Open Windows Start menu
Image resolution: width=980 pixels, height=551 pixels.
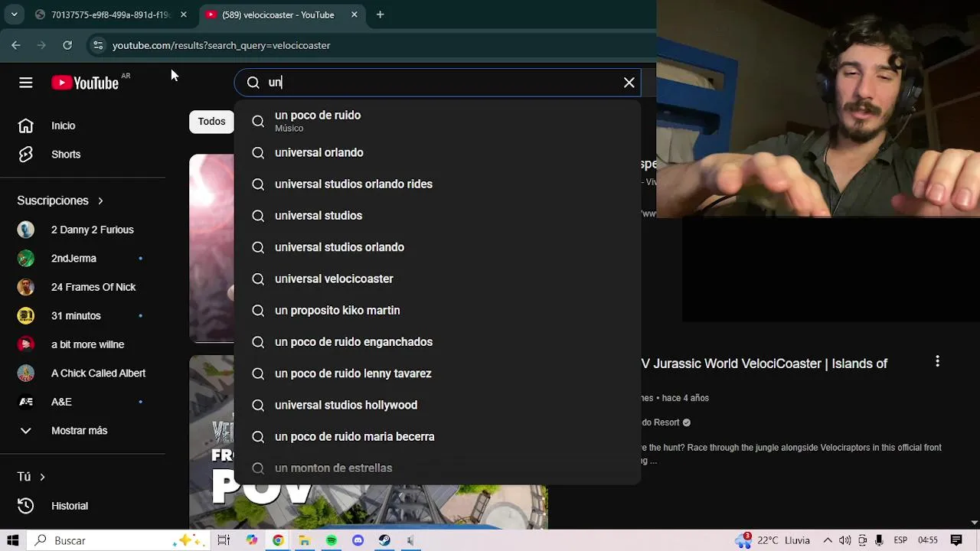tap(12, 540)
